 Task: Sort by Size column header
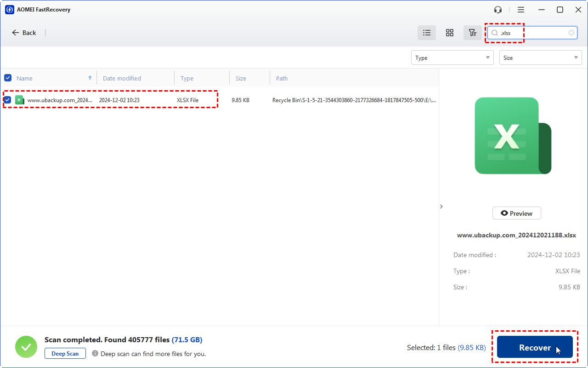coord(241,78)
